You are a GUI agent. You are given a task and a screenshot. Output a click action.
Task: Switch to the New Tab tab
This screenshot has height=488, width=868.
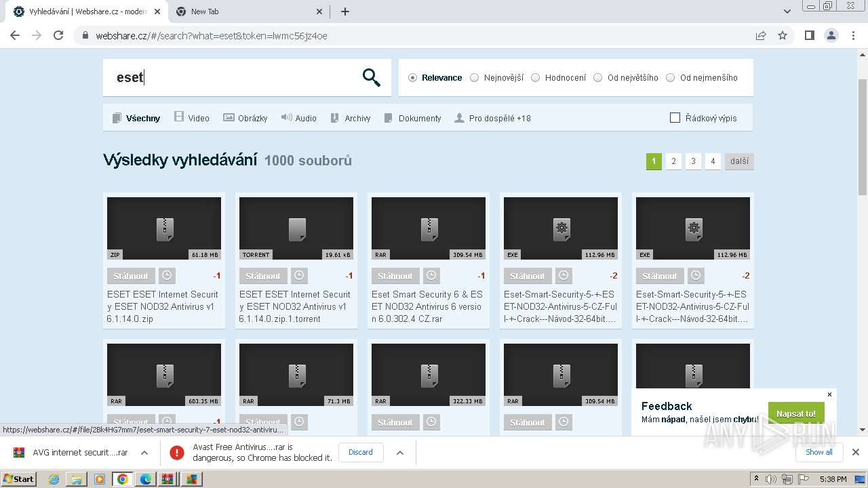click(249, 12)
